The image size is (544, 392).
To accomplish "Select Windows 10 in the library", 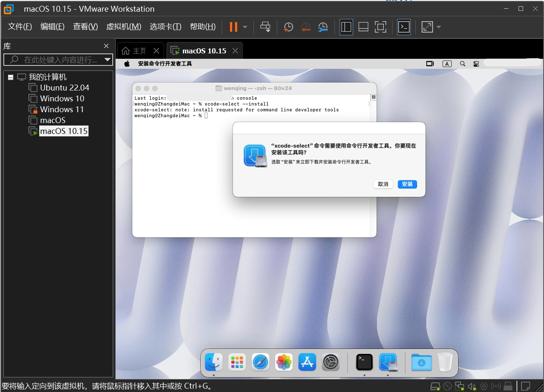I will pyautogui.click(x=62, y=98).
